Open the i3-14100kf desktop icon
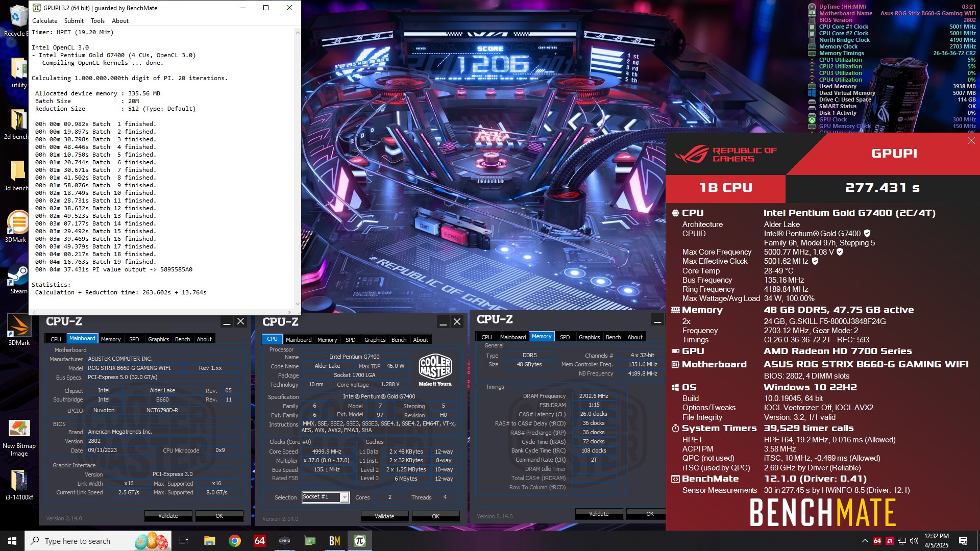This screenshot has height=551, width=980. 19,485
